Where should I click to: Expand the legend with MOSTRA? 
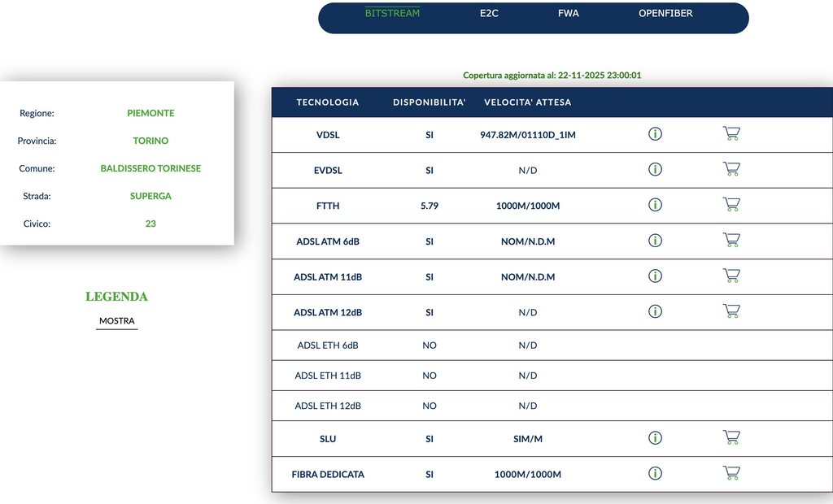click(x=117, y=321)
